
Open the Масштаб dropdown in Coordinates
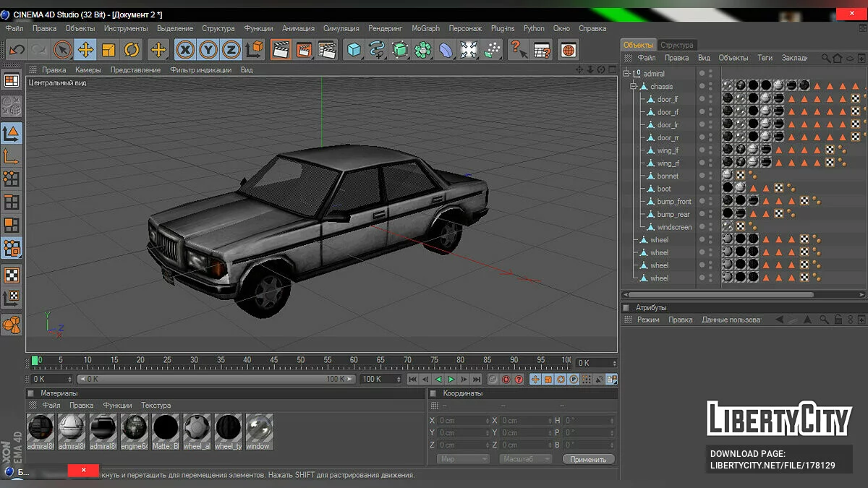[525, 459]
